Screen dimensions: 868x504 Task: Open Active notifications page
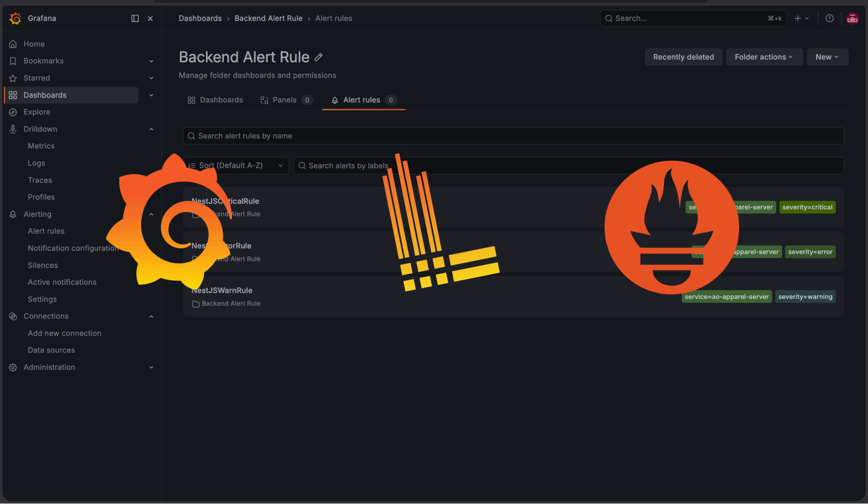pyautogui.click(x=62, y=282)
